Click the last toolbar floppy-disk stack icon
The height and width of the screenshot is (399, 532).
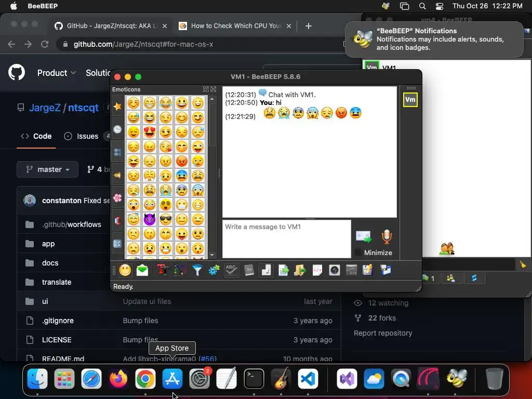coord(385,270)
